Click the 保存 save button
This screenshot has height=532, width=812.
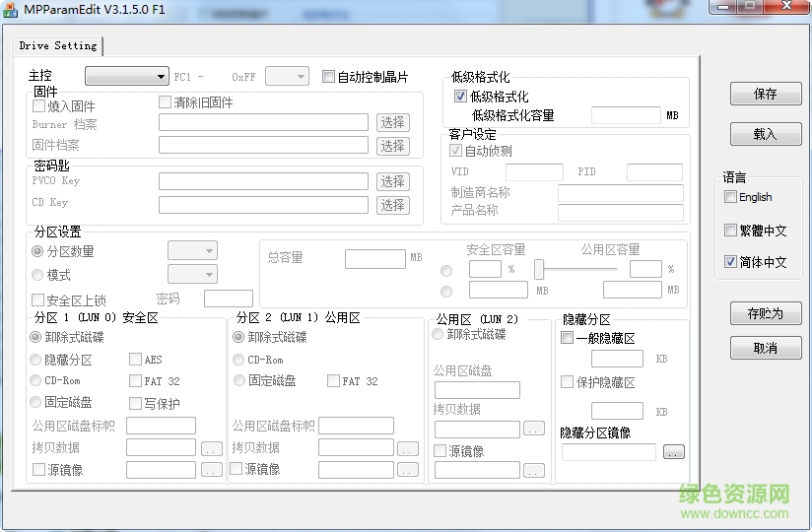[x=766, y=95]
